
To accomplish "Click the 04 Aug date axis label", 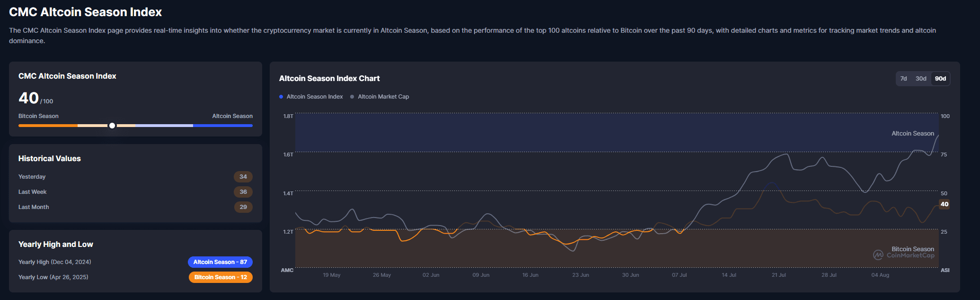I will click(x=880, y=275).
